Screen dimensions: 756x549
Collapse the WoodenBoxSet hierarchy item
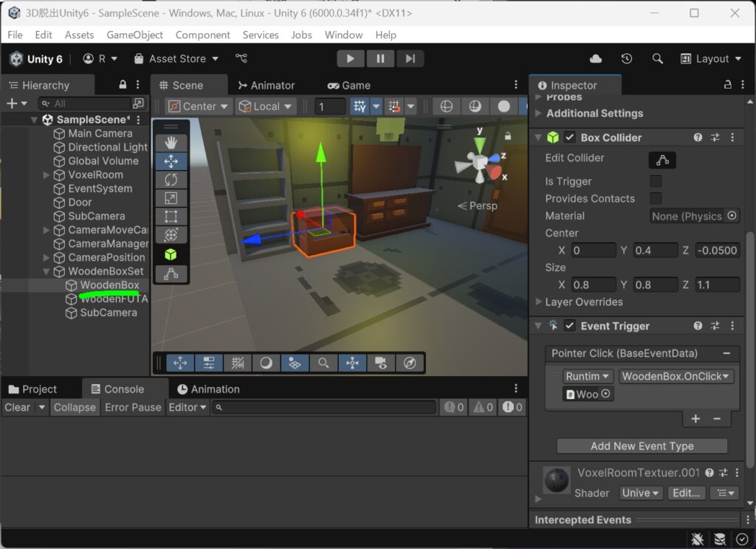point(47,272)
